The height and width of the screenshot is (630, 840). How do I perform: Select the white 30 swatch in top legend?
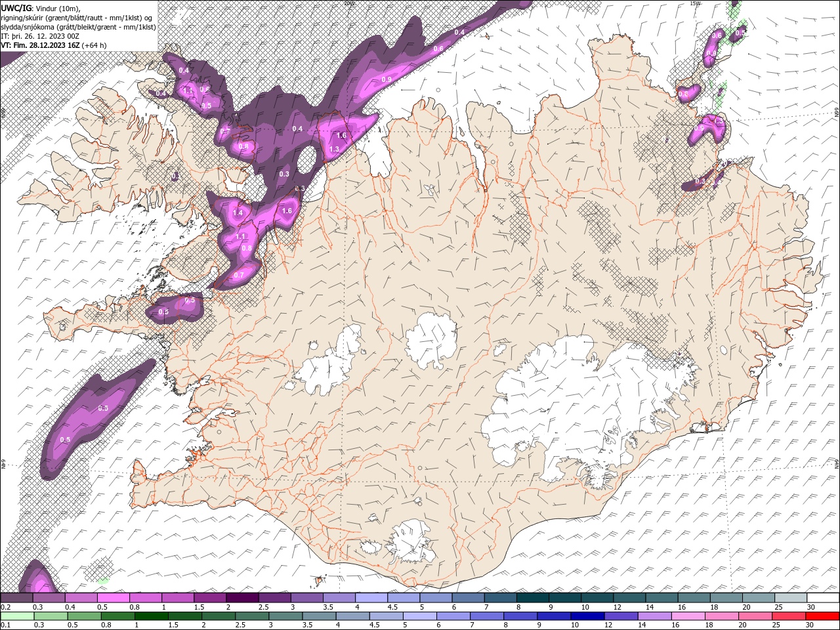pos(823,598)
